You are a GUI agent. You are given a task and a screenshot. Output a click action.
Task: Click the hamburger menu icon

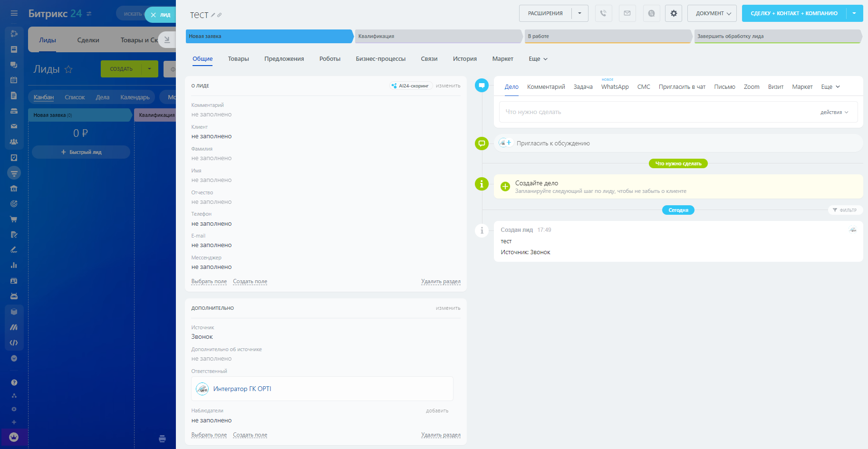point(14,13)
